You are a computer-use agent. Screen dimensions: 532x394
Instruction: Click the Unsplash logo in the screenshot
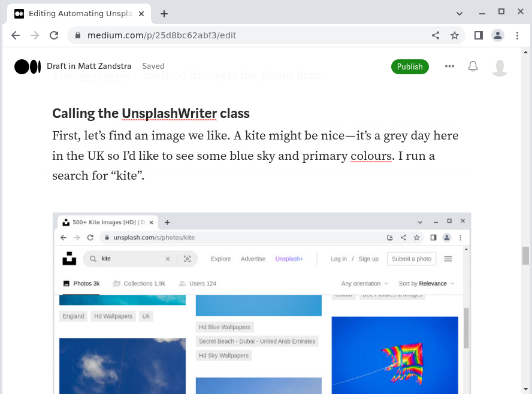[x=69, y=258]
